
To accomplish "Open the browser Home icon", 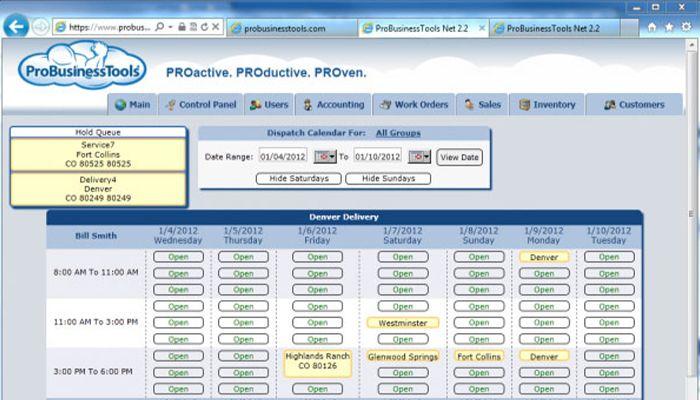I will coord(652,27).
